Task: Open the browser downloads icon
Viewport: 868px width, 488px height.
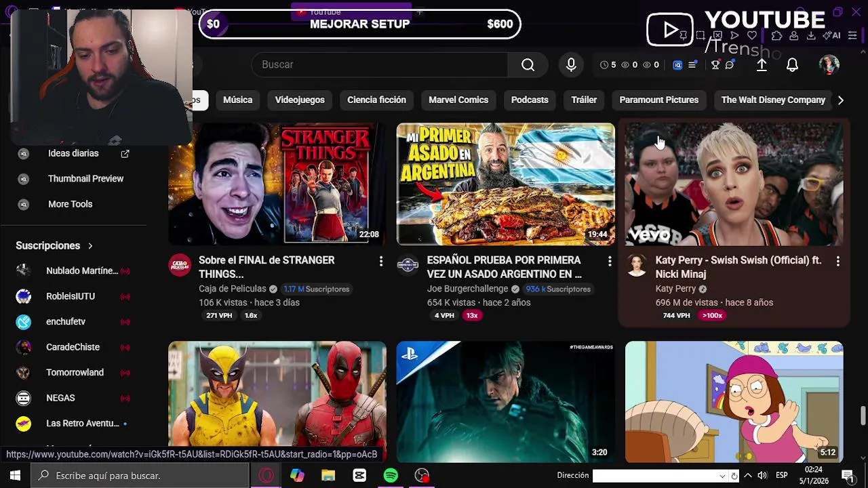Action: click(x=811, y=35)
